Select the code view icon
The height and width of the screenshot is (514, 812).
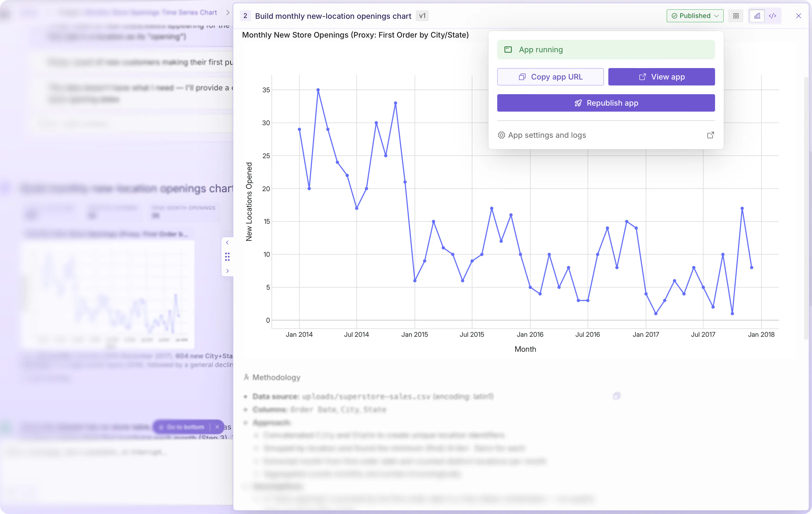(773, 16)
